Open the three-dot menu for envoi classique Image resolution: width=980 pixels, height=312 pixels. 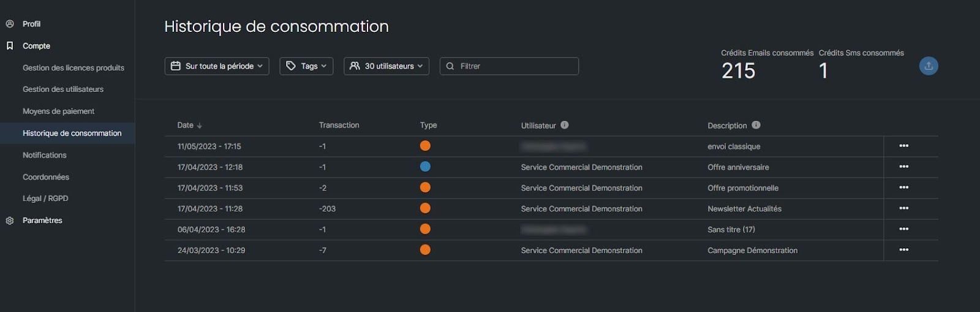pyautogui.click(x=903, y=146)
